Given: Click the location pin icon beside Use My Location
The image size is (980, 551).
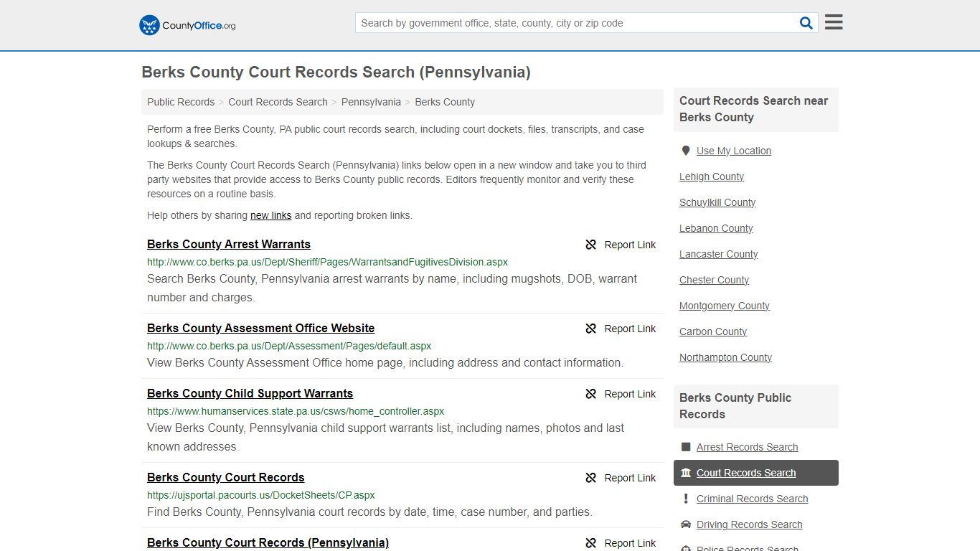Looking at the screenshot, I should [x=686, y=151].
